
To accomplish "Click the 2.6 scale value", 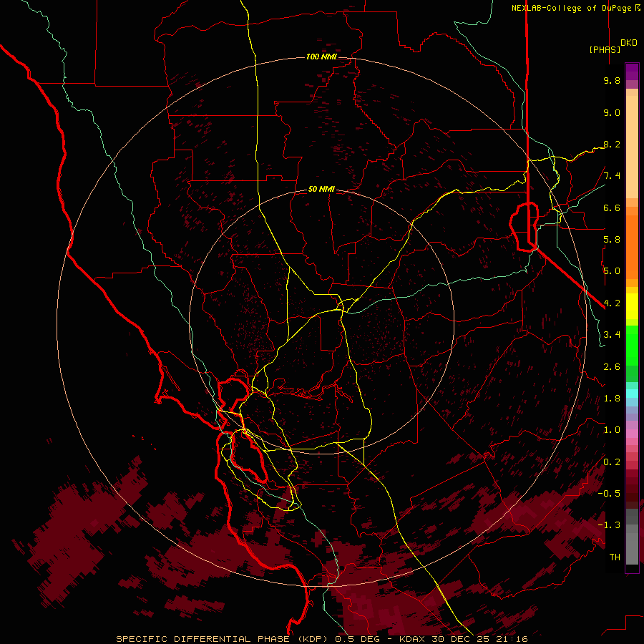I will [612, 367].
